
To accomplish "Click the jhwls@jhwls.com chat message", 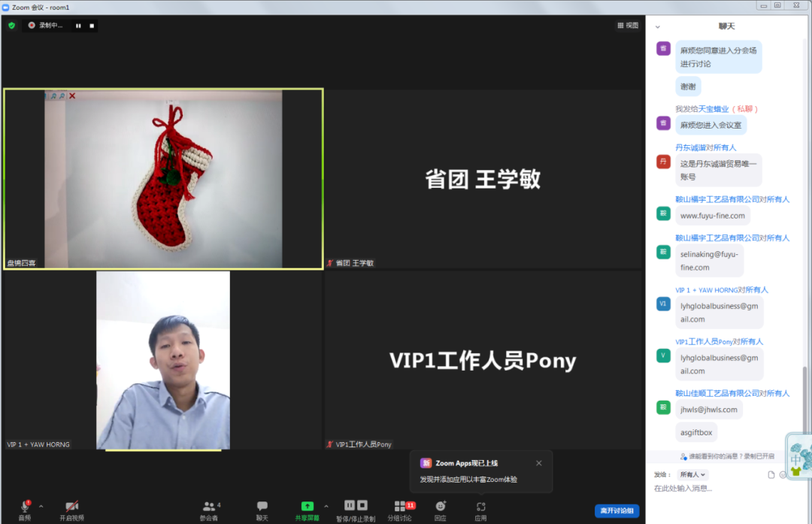I will click(709, 410).
